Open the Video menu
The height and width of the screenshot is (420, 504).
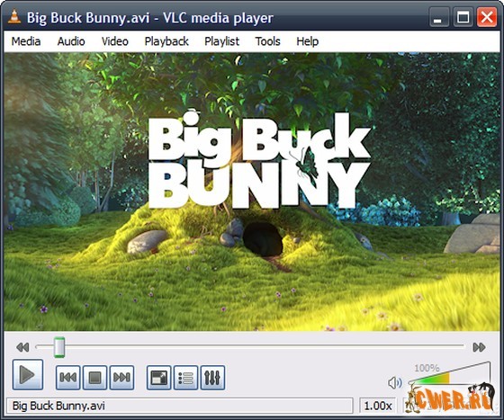pos(115,41)
